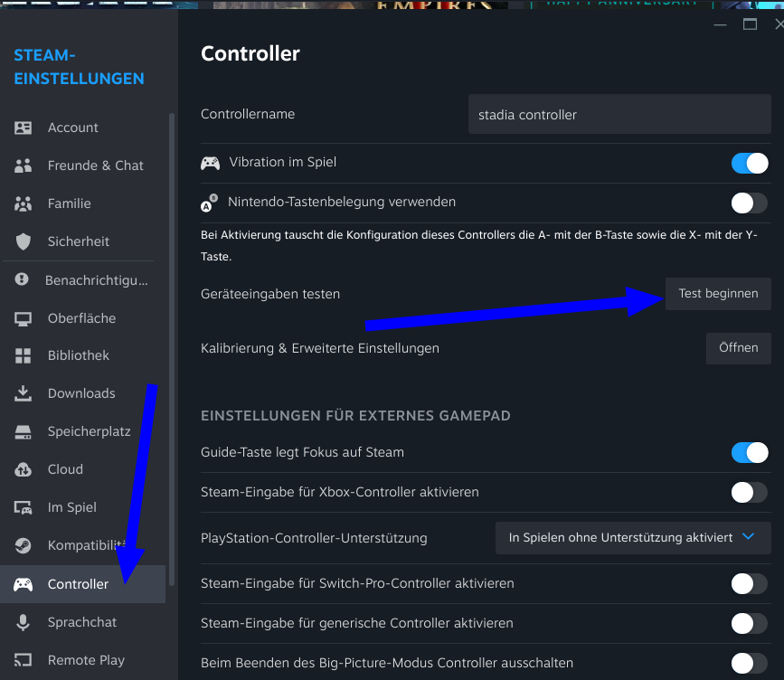Screen dimensions: 784x680
Task: Maximize the Steam settings window
Action: pyautogui.click(x=750, y=24)
